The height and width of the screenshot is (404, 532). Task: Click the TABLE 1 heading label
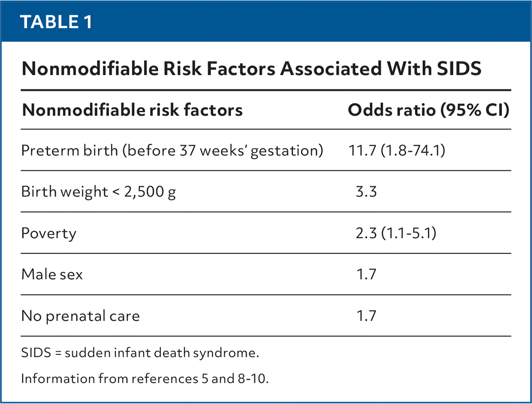(56, 21)
